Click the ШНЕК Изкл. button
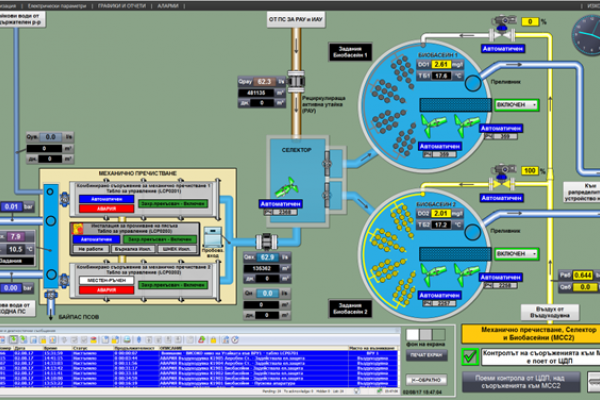The image size is (600, 400). [x=176, y=249]
